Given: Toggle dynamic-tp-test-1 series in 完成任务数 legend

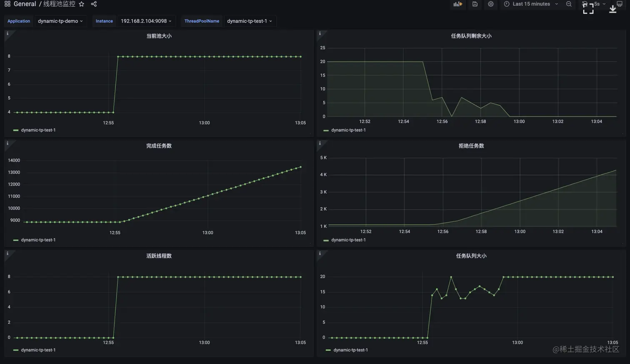Looking at the screenshot, I should pyautogui.click(x=38, y=240).
